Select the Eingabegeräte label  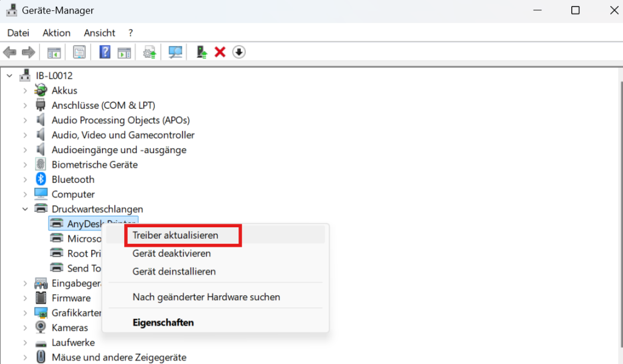coord(76,283)
